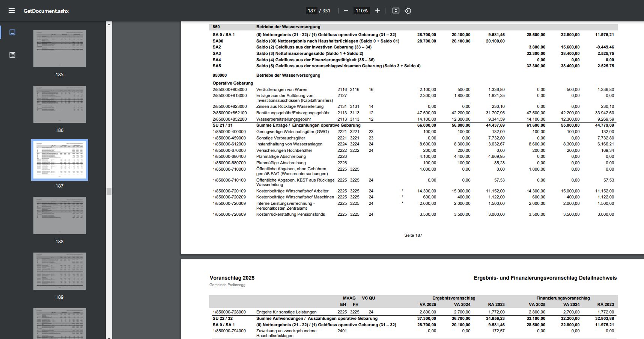
Task: Click account code 2/850000+808000
Action: point(230,89)
